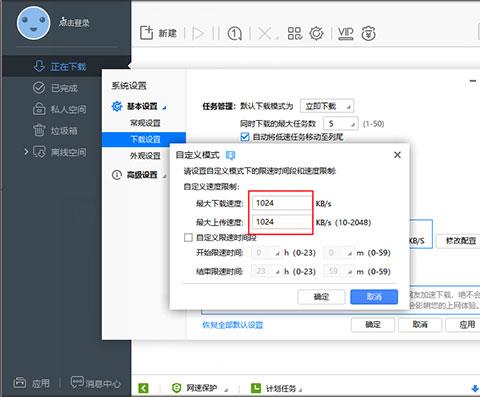Open the 开始限速时间 minute dropdown
480x397 pixels.
coord(339,253)
